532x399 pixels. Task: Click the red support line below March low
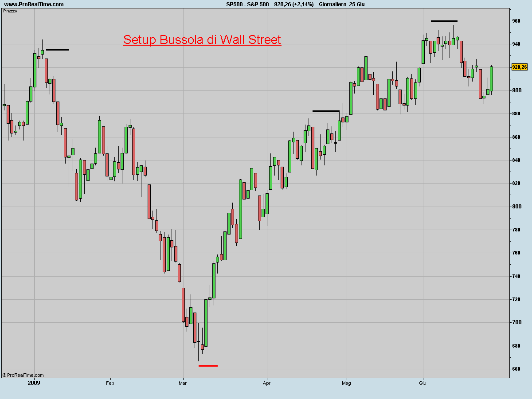208,366
